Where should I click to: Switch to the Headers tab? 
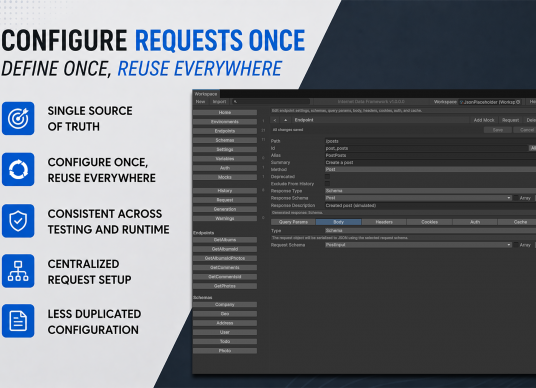384,222
